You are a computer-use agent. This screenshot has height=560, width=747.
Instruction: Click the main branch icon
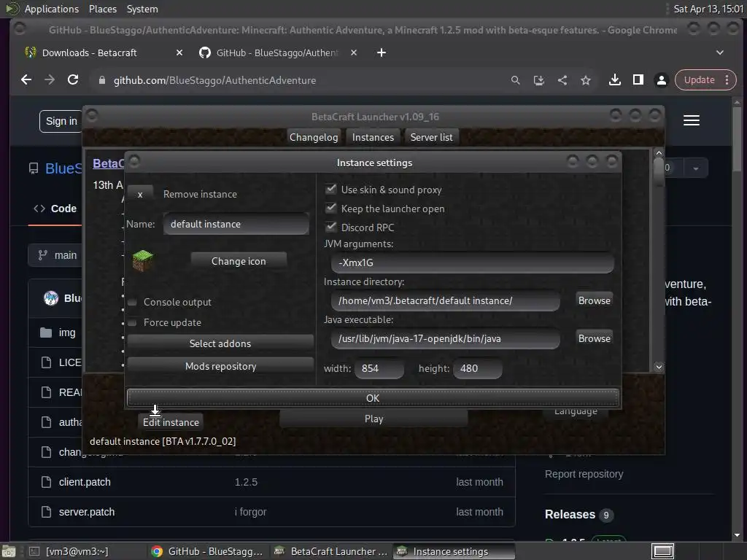[x=43, y=255]
